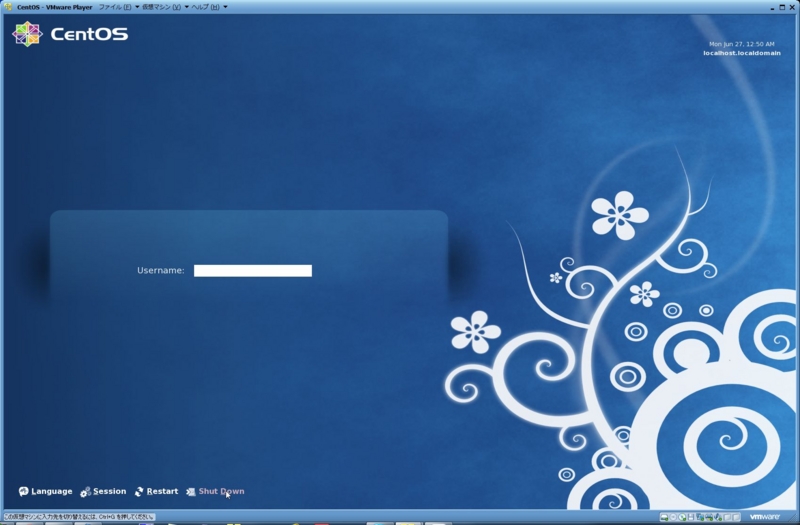The image size is (800, 525).
Task: Click the Session gears icon
Action: (x=85, y=492)
